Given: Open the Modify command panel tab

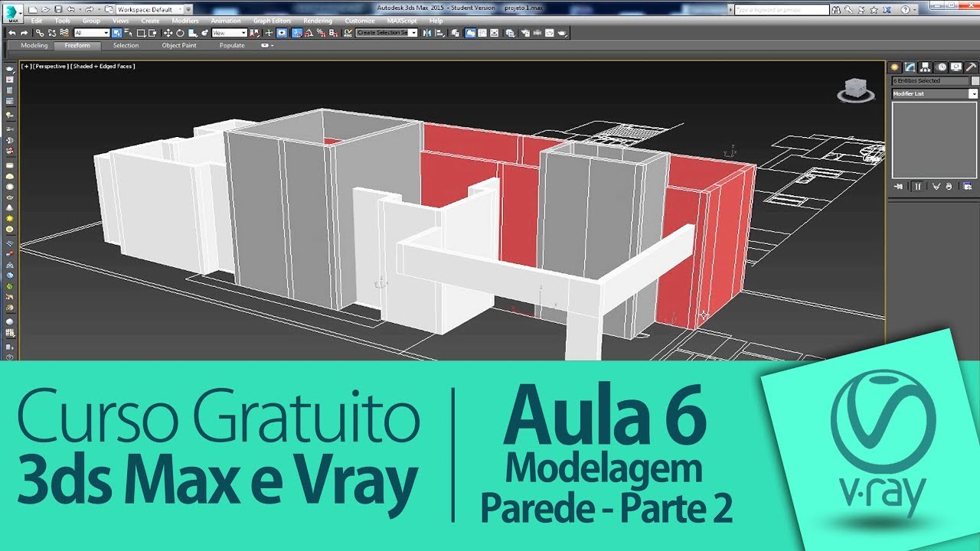Looking at the screenshot, I should (x=910, y=67).
